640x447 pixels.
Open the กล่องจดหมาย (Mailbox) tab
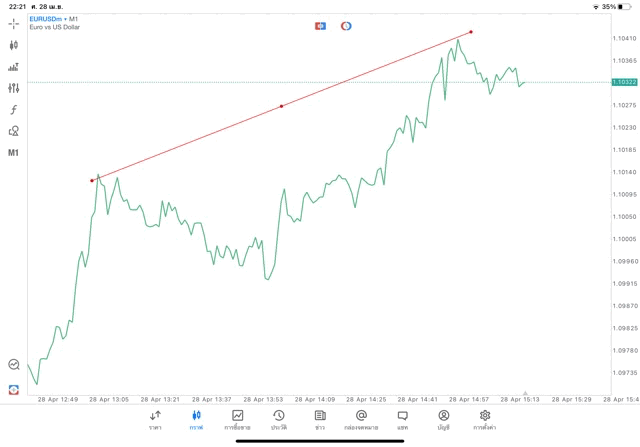tap(361, 420)
